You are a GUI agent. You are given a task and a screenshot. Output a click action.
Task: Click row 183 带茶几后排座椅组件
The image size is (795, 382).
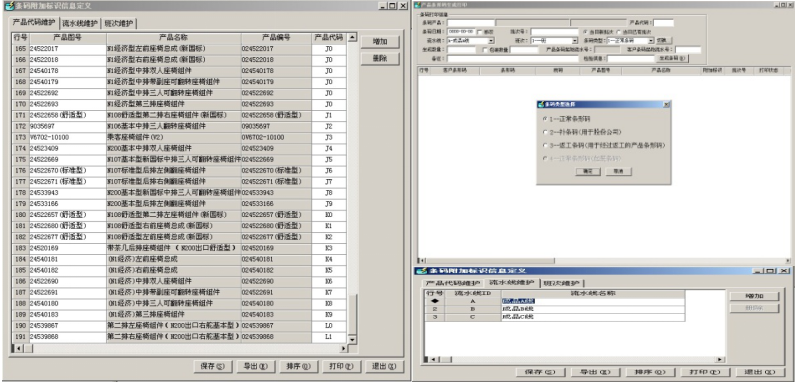179,248
